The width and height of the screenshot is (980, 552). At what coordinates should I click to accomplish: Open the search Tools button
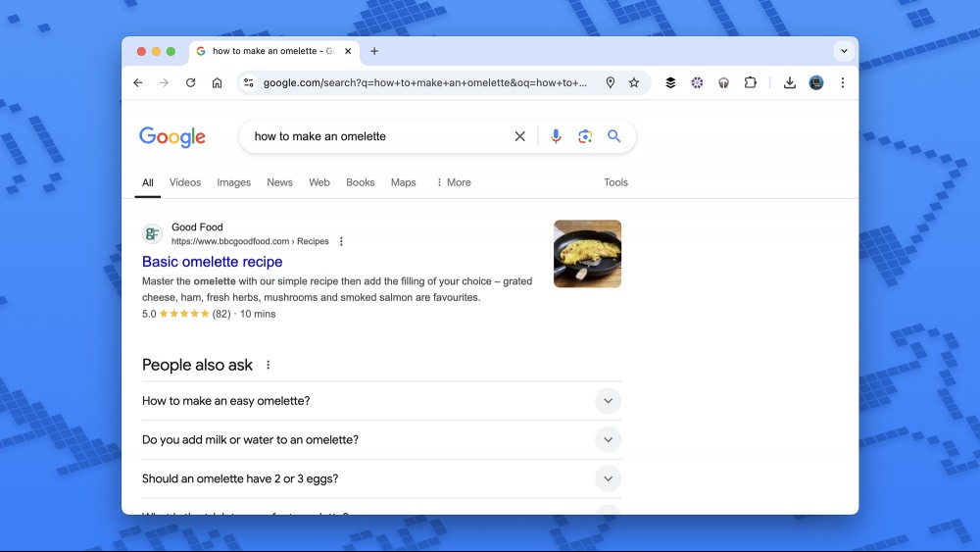615,182
